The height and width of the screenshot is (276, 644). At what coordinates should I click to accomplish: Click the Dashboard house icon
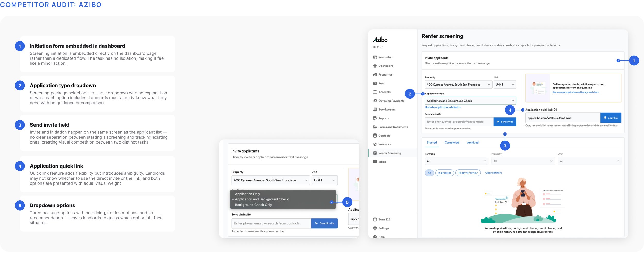(375, 66)
